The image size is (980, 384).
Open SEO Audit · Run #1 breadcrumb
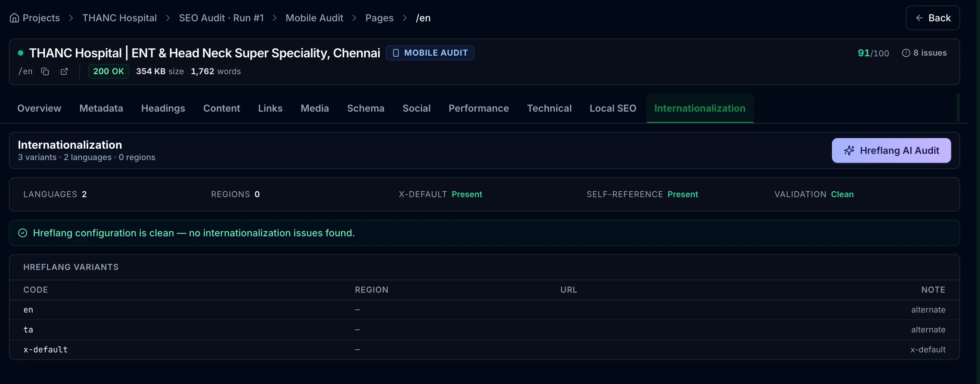(221, 18)
